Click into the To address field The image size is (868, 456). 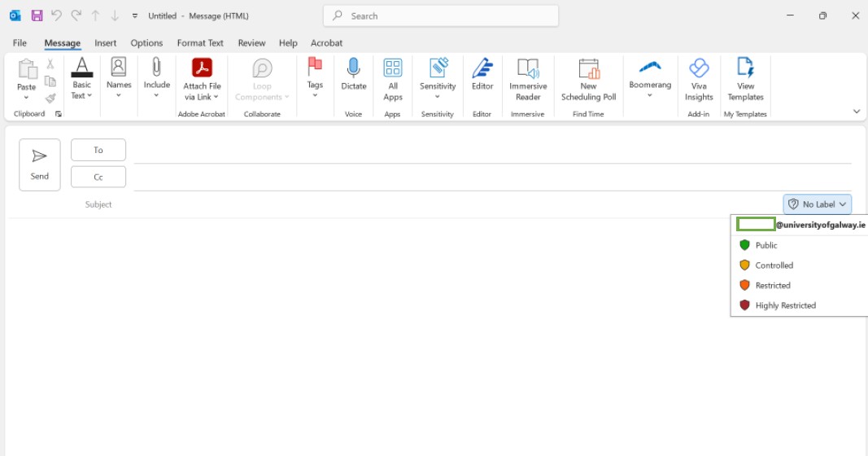click(x=492, y=150)
